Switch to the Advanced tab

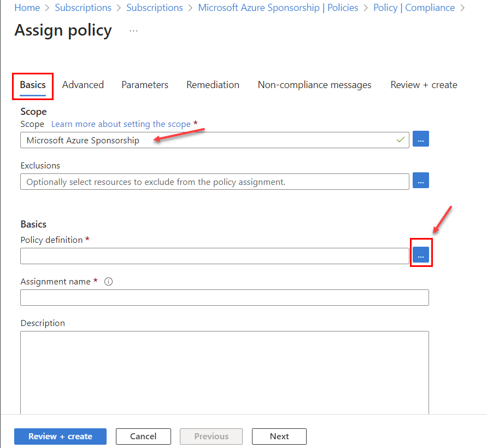(x=83, y=85)
